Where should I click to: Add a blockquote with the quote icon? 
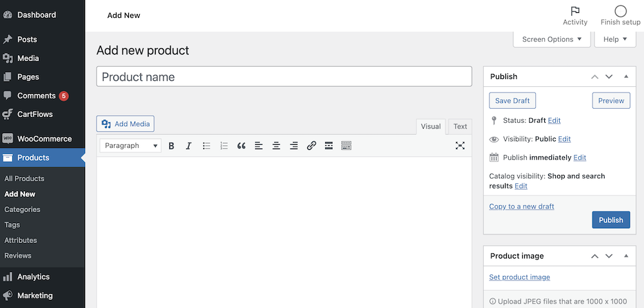(241, 146)
